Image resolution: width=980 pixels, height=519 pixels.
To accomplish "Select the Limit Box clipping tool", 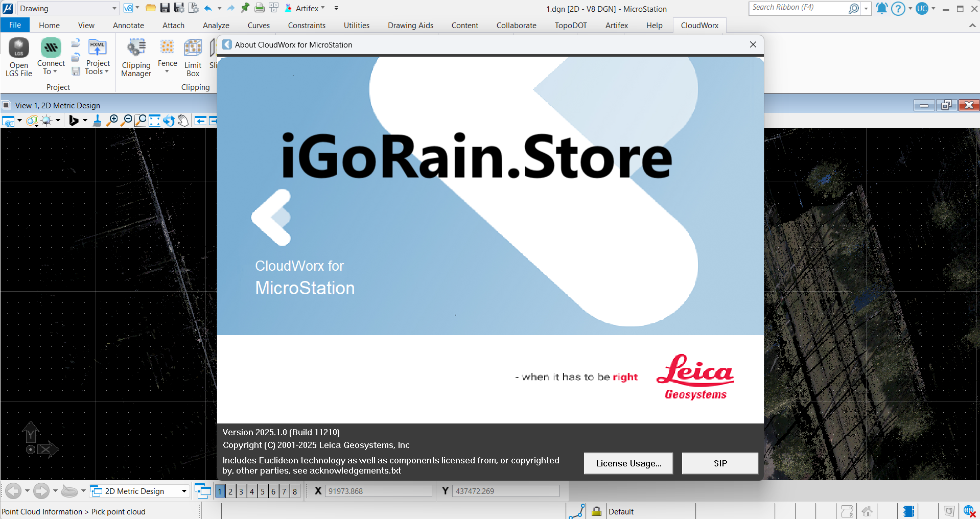I will (x=193, y=57).
